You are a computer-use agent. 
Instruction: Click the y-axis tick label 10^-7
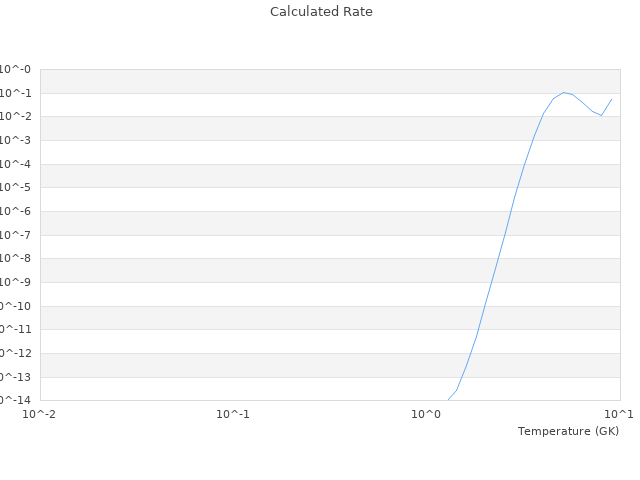click(x=16, y=235)
